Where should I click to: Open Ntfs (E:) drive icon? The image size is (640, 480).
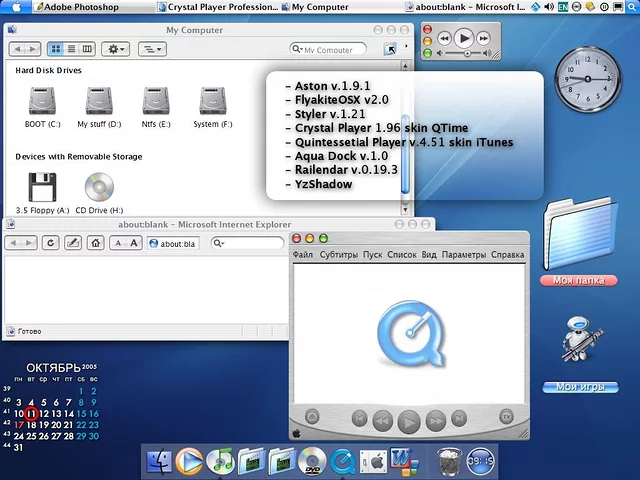pos(156,101)
